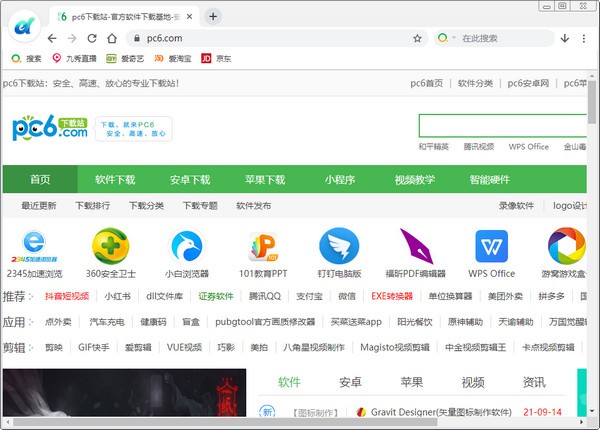Reload the page with the refresh icon
The width and height of the screenshot is (600, 430).
pos(92,38)
